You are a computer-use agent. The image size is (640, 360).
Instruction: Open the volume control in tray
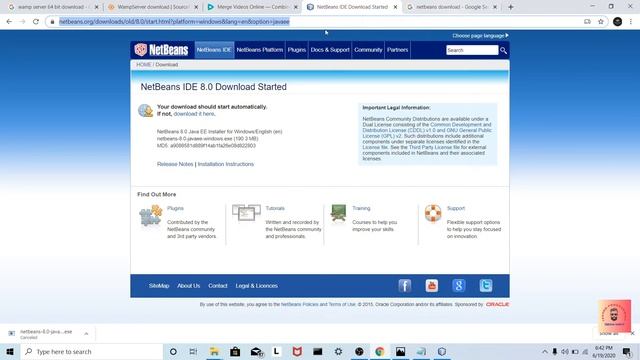[565, 351]
